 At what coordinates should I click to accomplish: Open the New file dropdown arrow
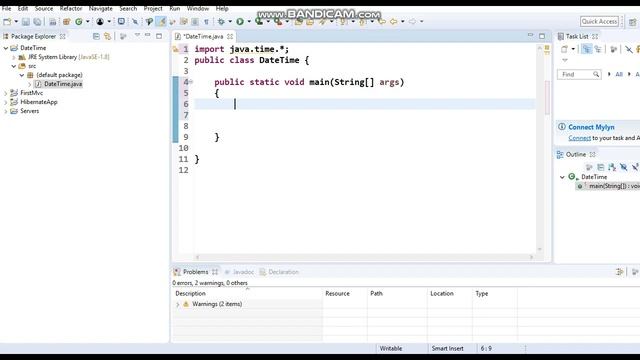[x=16, y=22]
